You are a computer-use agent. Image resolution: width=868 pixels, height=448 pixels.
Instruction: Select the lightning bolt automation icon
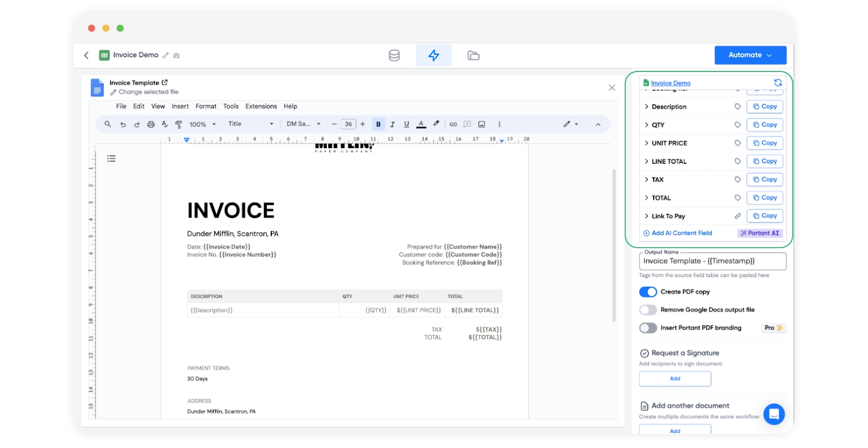coord(433,55)
